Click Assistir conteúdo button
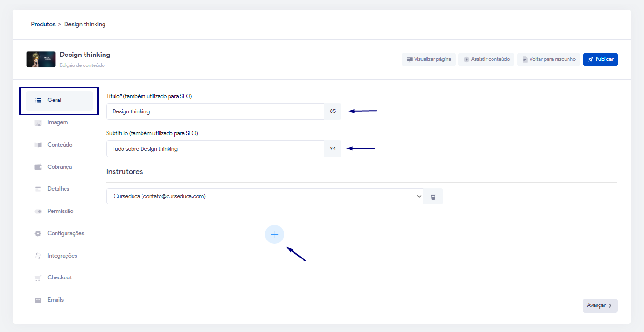 click(x=486, y=59)
